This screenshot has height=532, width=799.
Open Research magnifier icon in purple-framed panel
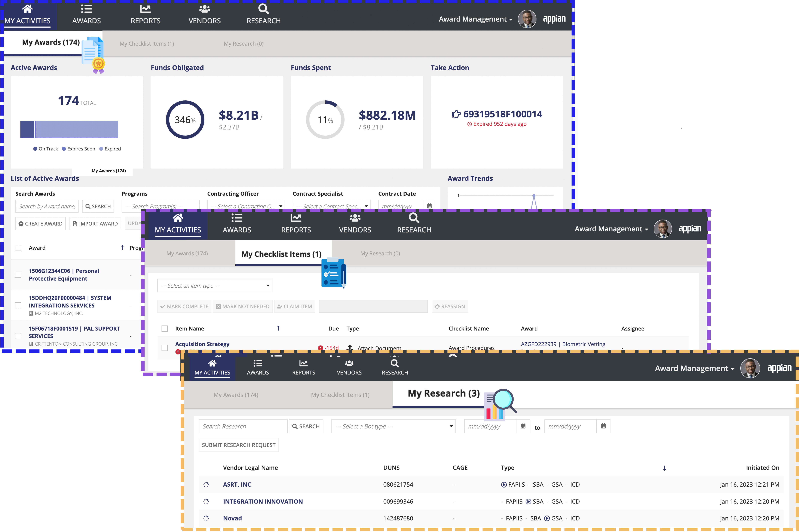click(414, 218)
